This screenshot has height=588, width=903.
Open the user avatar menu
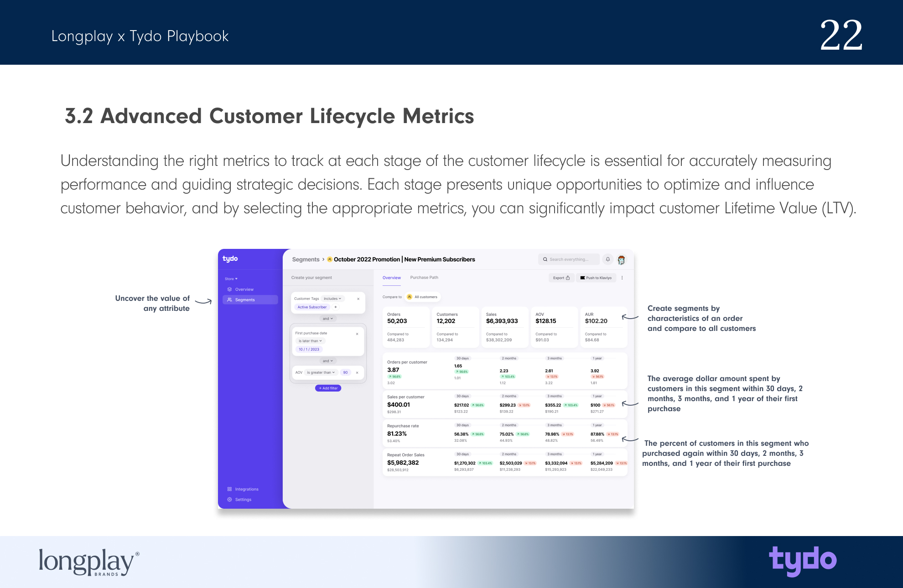coord(621,260)
